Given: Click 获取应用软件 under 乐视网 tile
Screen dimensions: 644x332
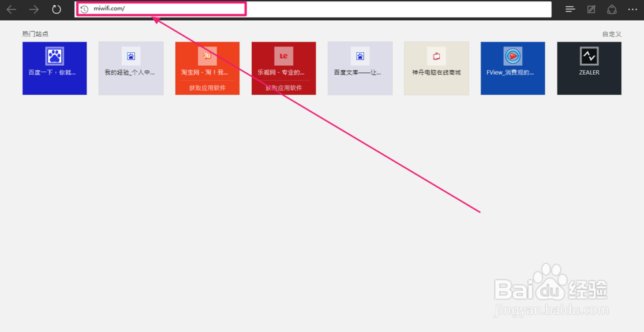Looking at the screenshot, I should [x=284, y=88].
